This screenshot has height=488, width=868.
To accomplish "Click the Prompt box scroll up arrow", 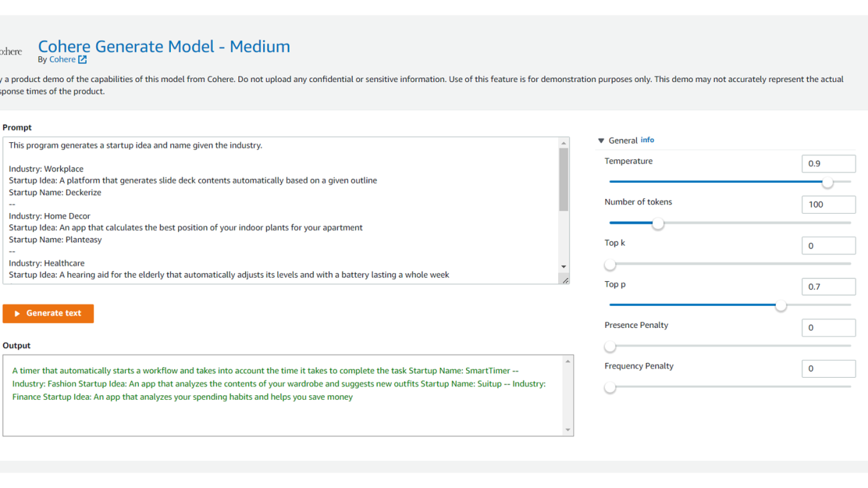I will (564, 143).
